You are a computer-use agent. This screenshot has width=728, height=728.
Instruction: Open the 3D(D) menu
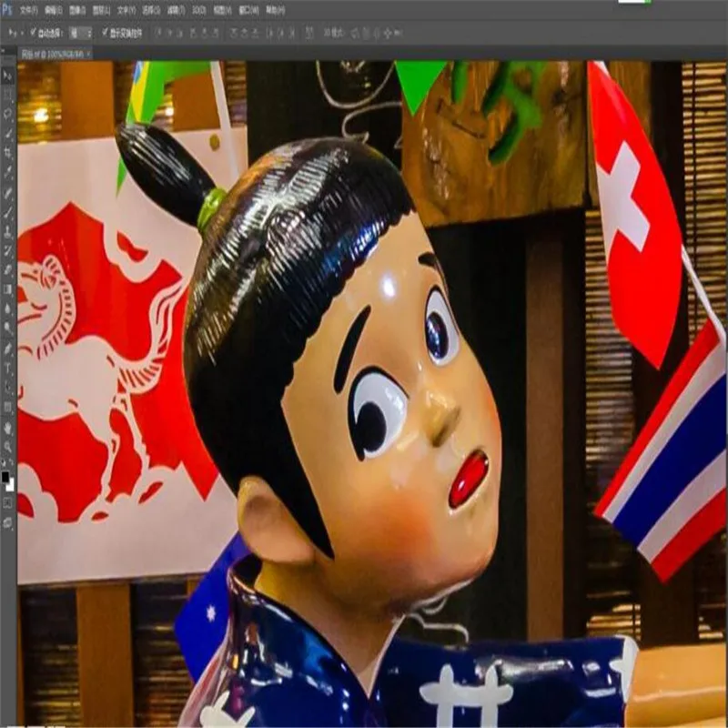point(198,10)
